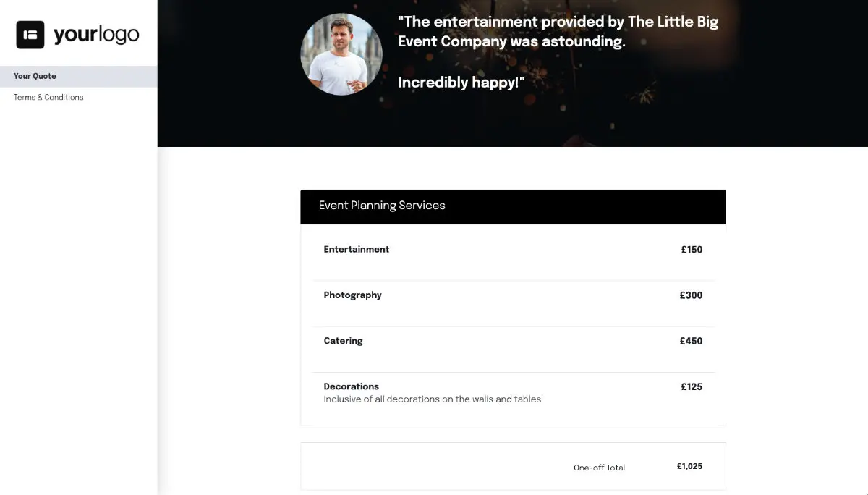Click the Event Planning Services header

coord(382,206)
